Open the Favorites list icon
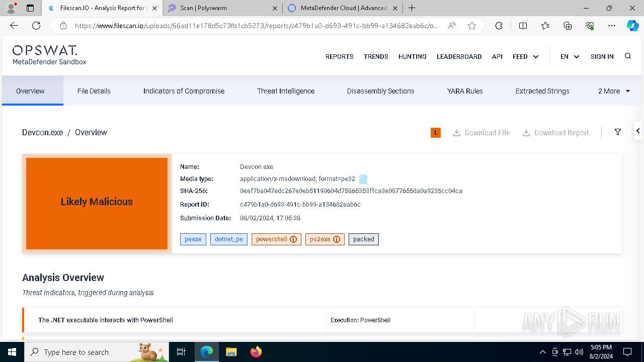Viewport: 644px width, 362px height. [545, 26]
